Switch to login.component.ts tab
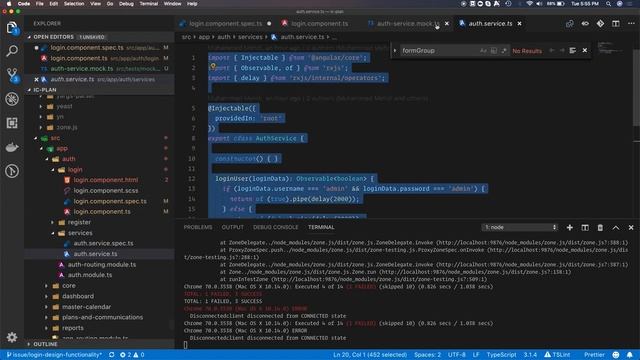The height and width of the screenshot is (360, 640). 319,24
